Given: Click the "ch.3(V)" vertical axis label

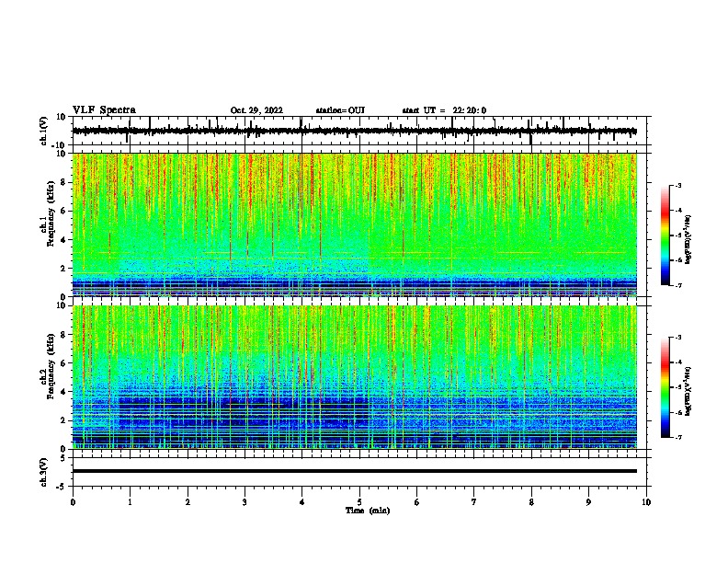Looking at the screenshot, I should pos(44,472).
